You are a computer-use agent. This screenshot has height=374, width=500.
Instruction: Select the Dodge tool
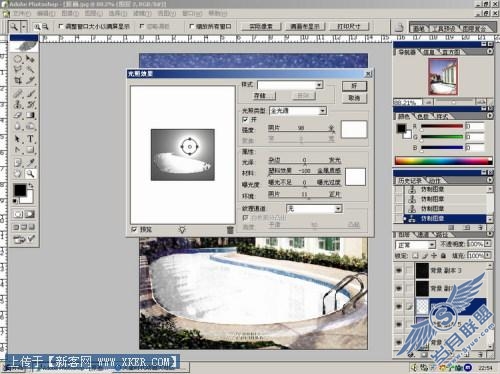30,126
